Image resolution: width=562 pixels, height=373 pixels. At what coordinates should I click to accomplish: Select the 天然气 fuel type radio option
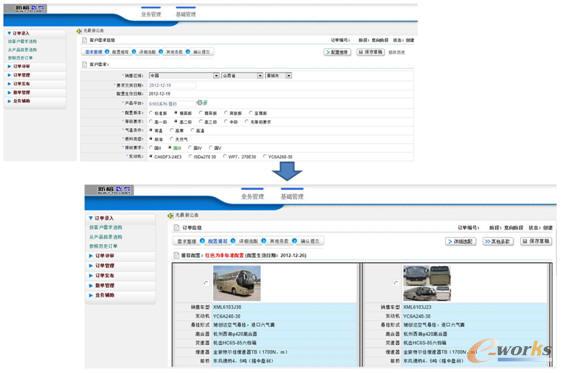172,139
